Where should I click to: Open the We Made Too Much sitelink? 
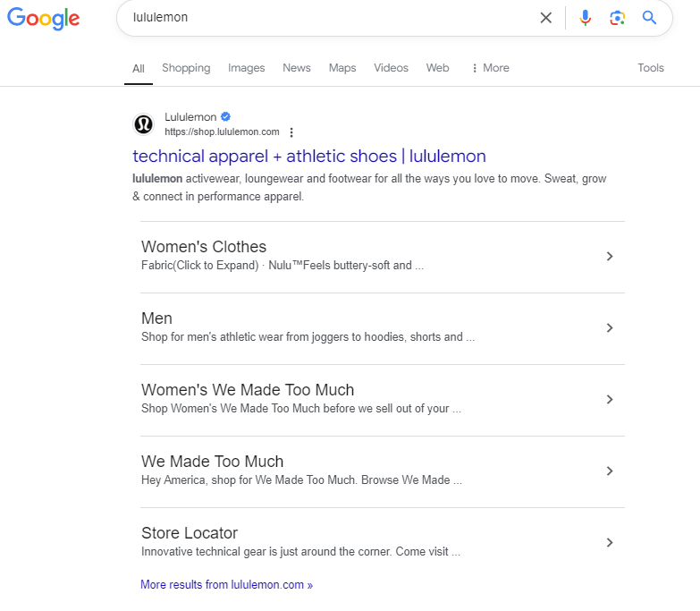pyautogui.click(x=213, y=462)
